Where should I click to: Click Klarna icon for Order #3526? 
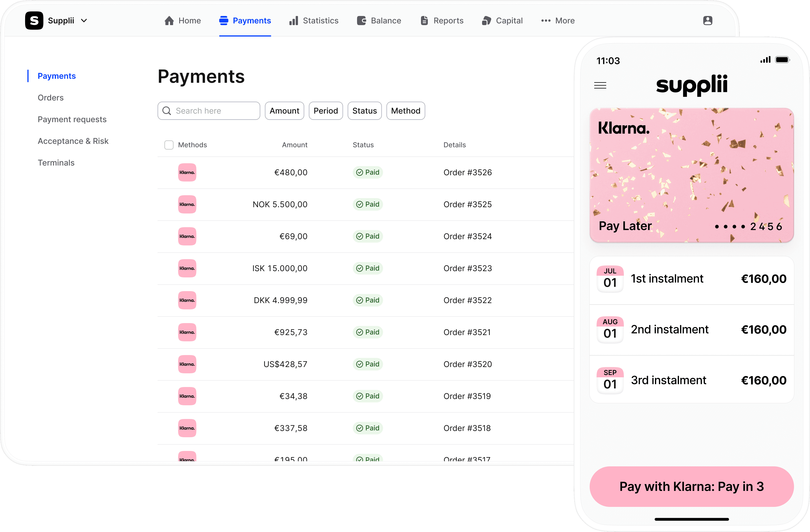click(187, 172)
